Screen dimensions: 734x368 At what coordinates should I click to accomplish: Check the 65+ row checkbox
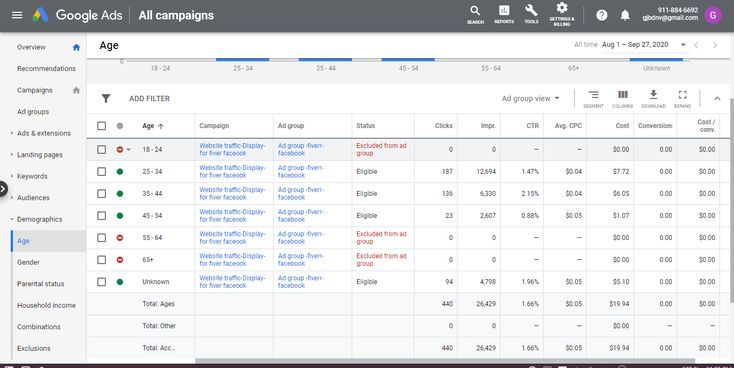(x=102, y=259)
